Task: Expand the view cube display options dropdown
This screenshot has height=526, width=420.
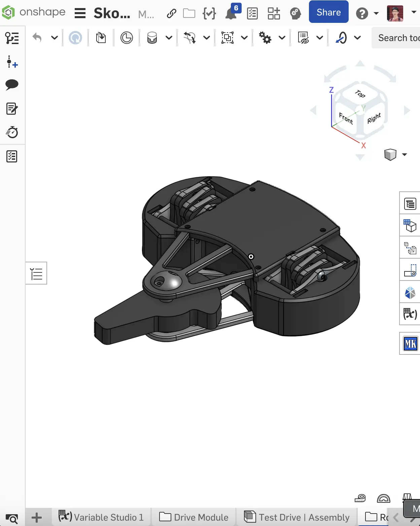Action: [x=404, y=155]
